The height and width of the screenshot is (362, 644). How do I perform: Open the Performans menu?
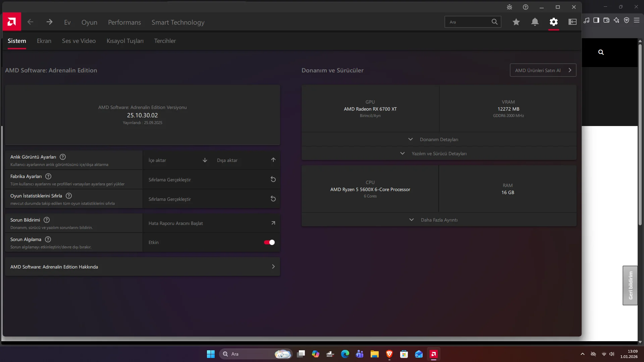(x=124, y=22)
